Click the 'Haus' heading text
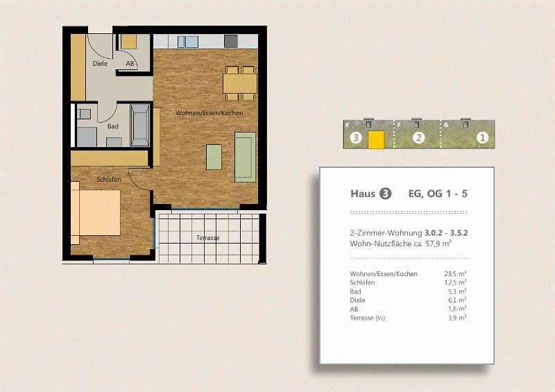Image resolution: width=555 pixels, height=392 pixels. point(363,194)
